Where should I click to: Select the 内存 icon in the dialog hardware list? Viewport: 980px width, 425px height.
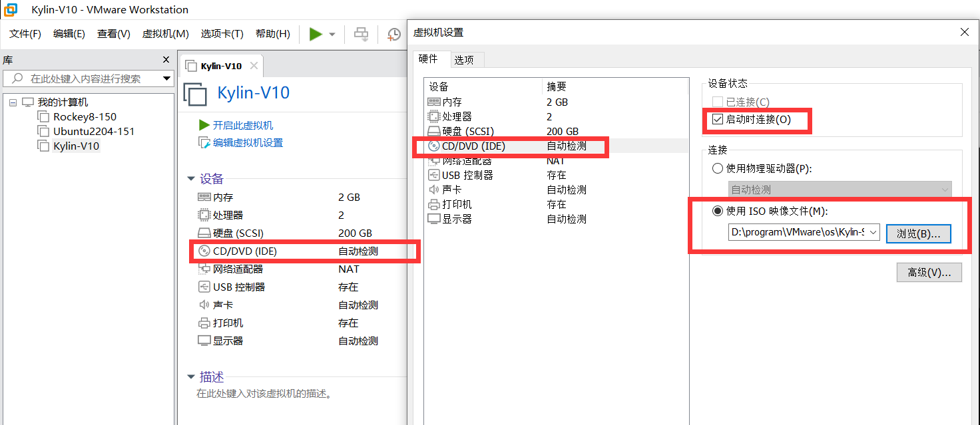[x=434, y=102]
